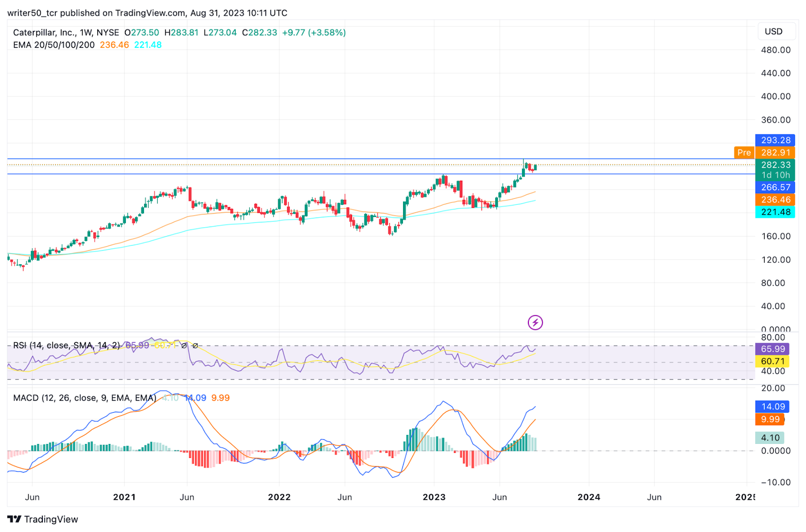Click the 1d 10h countdown label
806x532 pixels.
coord(775,175)
